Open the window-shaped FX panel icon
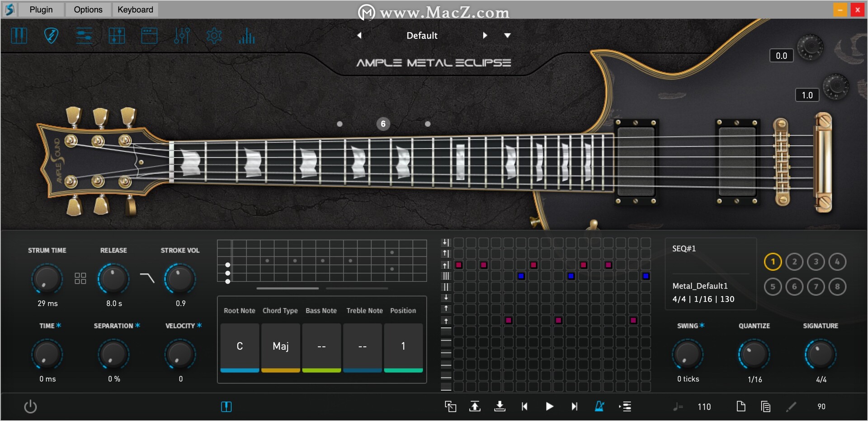The width and height of the screenshot is (868, 421). 149,35
